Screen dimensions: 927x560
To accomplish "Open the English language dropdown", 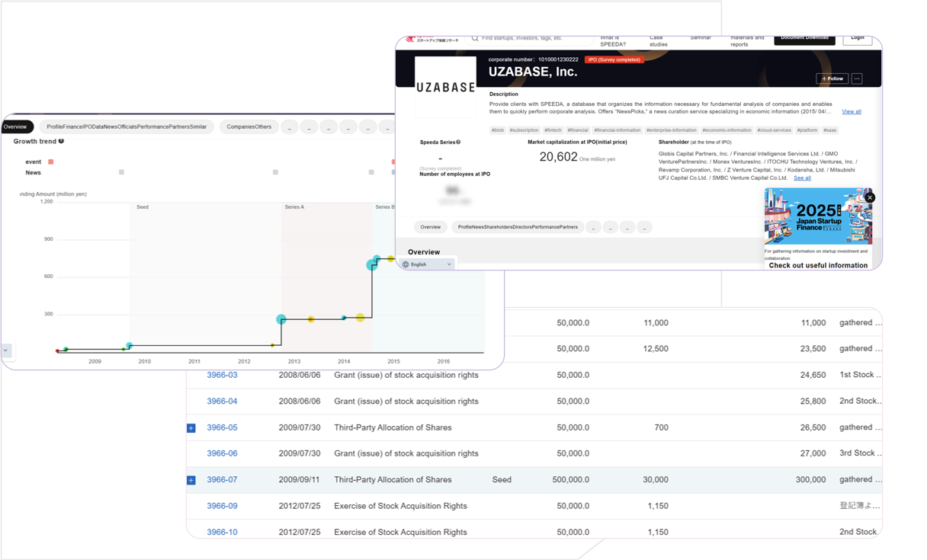I will 428,264.
